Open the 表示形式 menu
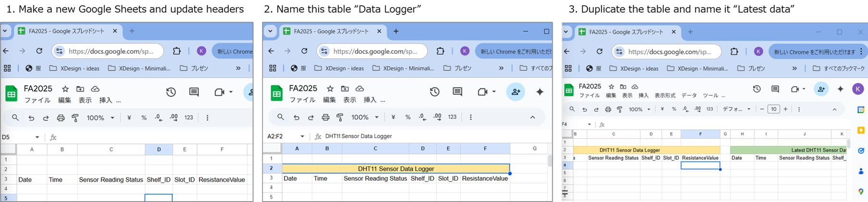Screen dimensions: 868x202 (665, 96)
